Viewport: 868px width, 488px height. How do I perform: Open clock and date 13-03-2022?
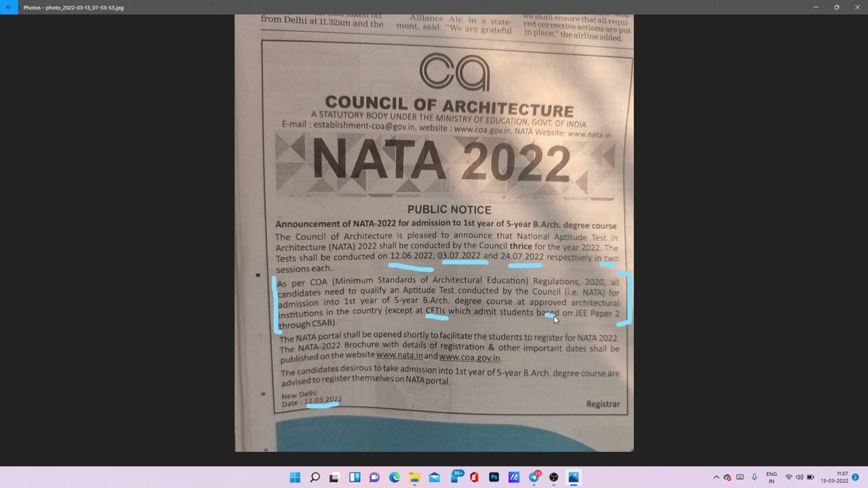[835, 477]
